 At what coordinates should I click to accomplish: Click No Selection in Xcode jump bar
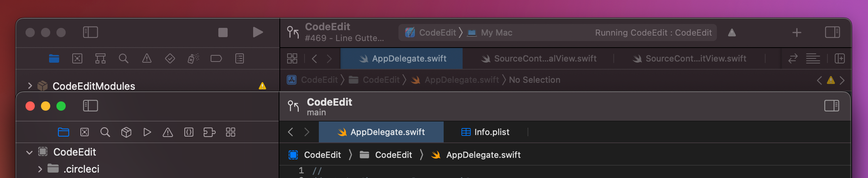coord(534,80)
